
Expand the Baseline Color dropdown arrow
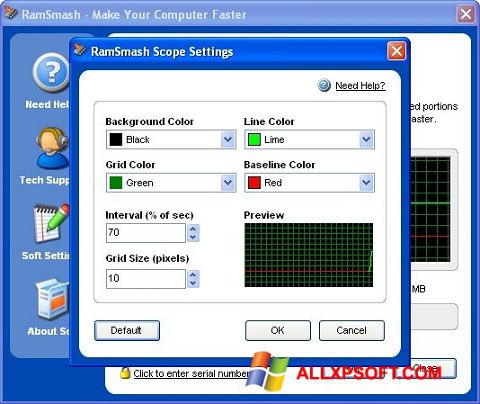(x=366, y=182)
